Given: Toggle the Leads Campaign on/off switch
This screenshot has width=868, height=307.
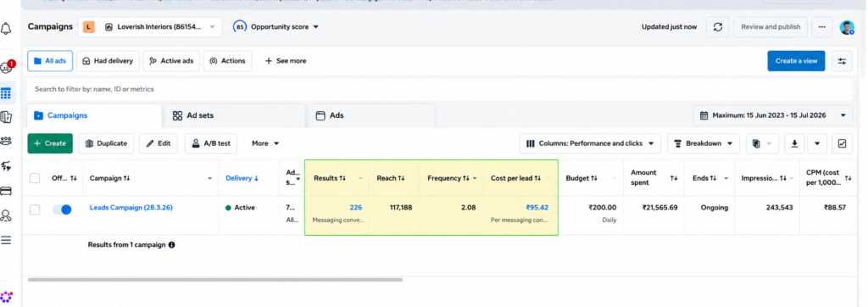Looking at the screenshot, I should point(62,209).
